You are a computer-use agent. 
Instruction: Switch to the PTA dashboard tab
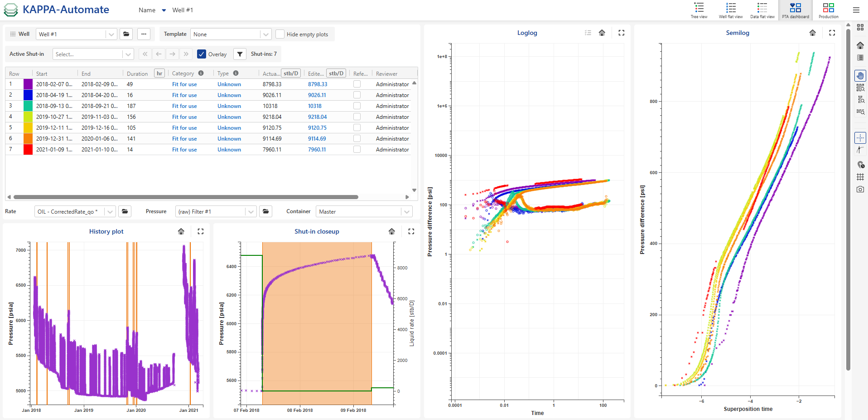[x=796, y=10]
